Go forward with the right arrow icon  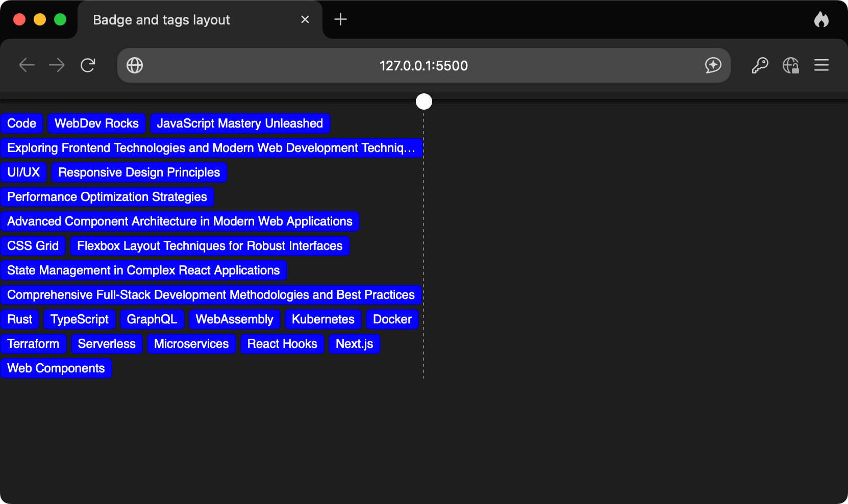point(57,65)
